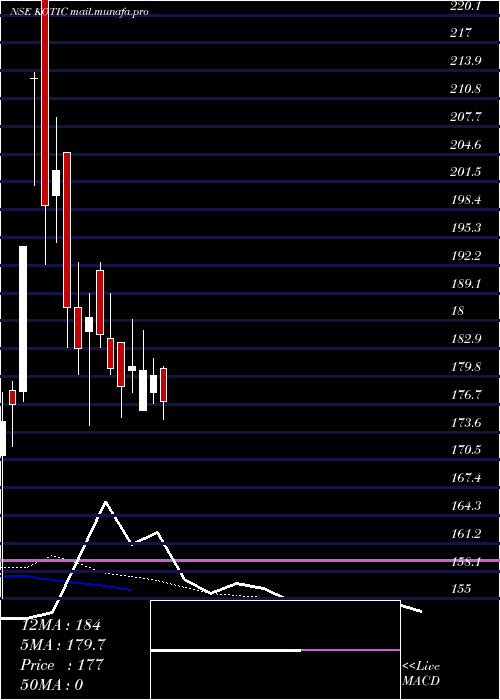Click the NSE KCTIC mail.munafa.pro chart title
Screen dimensions: 500x700
[79, 12]
